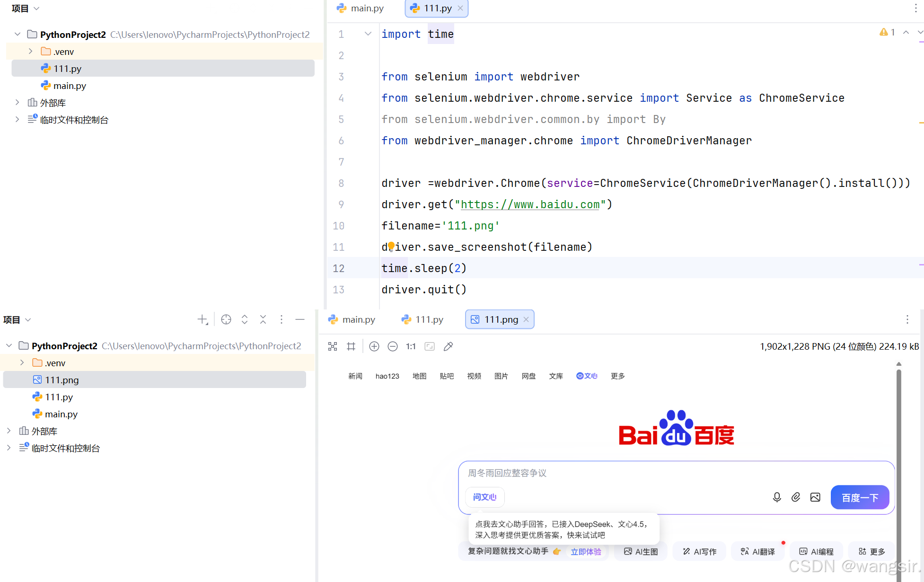This screenshot has width=924, height=582.
Task: Click the color picker eyedropper icon
Action: 448,346
